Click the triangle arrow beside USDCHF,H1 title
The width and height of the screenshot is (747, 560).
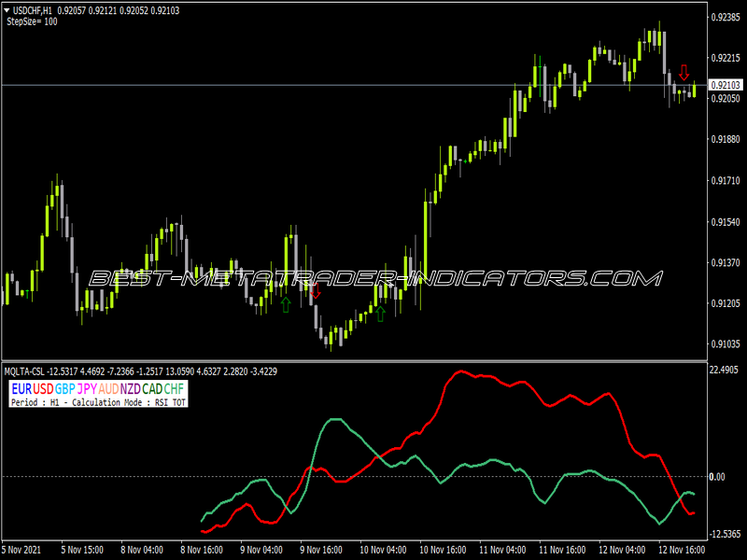click(7, 10)
